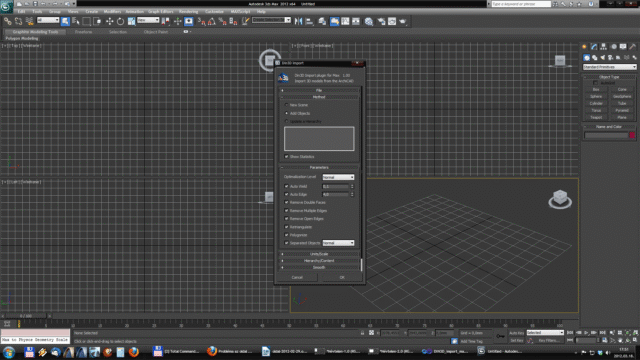Uncheck Remove Double Faces
Viewport: 640px width, 360px height.
coord(287,202)
